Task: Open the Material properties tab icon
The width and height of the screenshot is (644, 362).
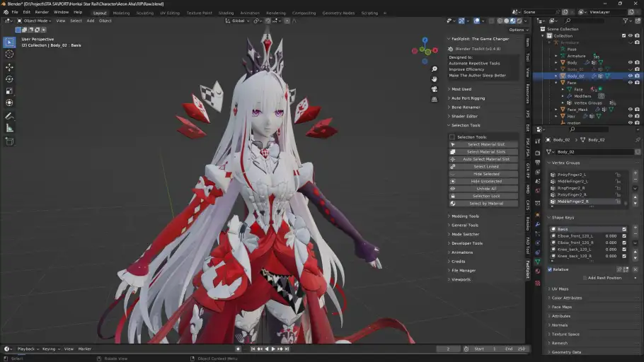Action: click(x=538, y=271)
